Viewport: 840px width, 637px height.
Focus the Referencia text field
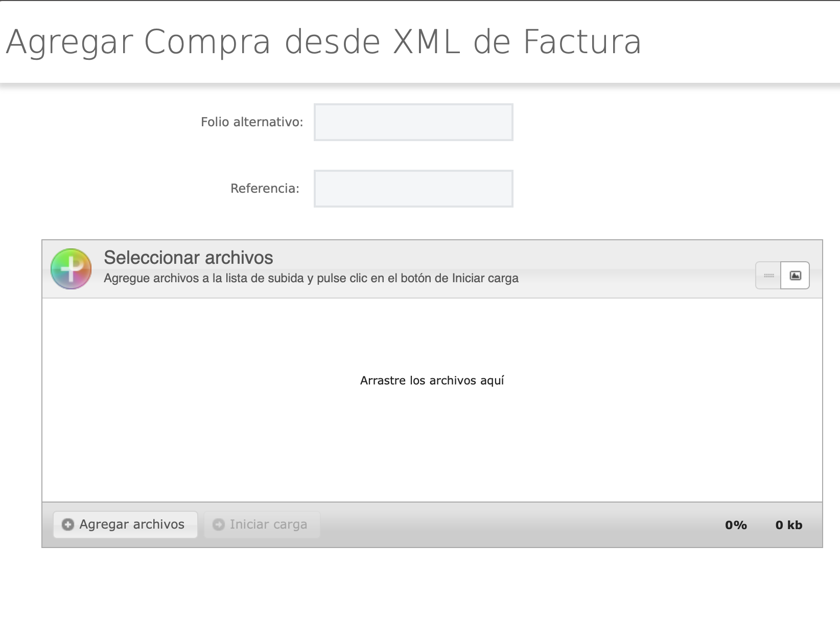click(413, 189)
